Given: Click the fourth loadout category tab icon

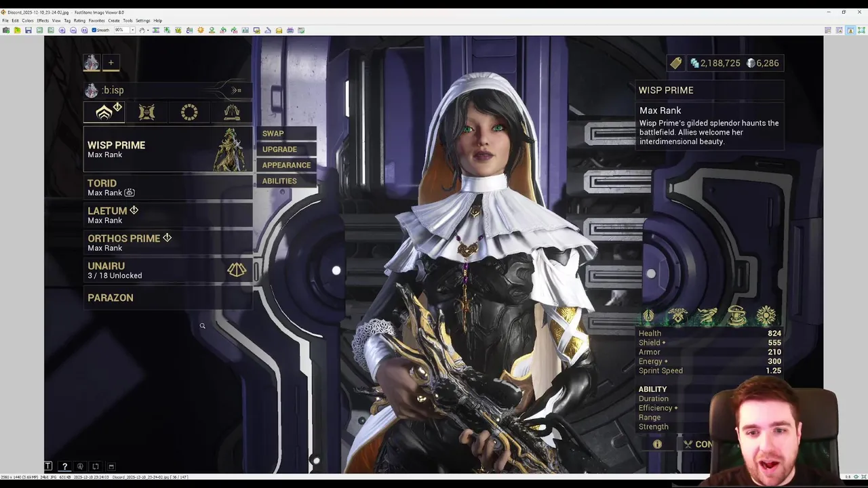Looking at the screenshot, I should [232, 112].
